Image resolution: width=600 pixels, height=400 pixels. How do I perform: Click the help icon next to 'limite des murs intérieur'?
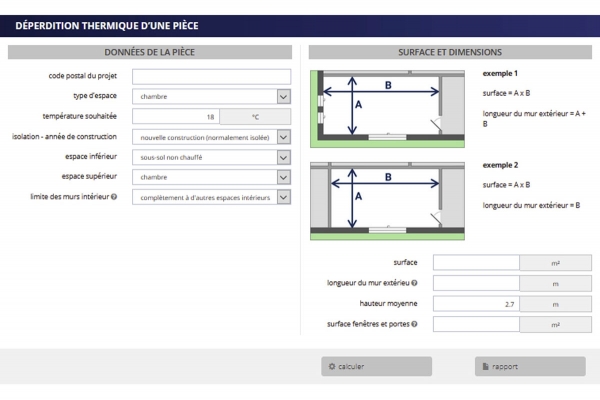[114, 197]
